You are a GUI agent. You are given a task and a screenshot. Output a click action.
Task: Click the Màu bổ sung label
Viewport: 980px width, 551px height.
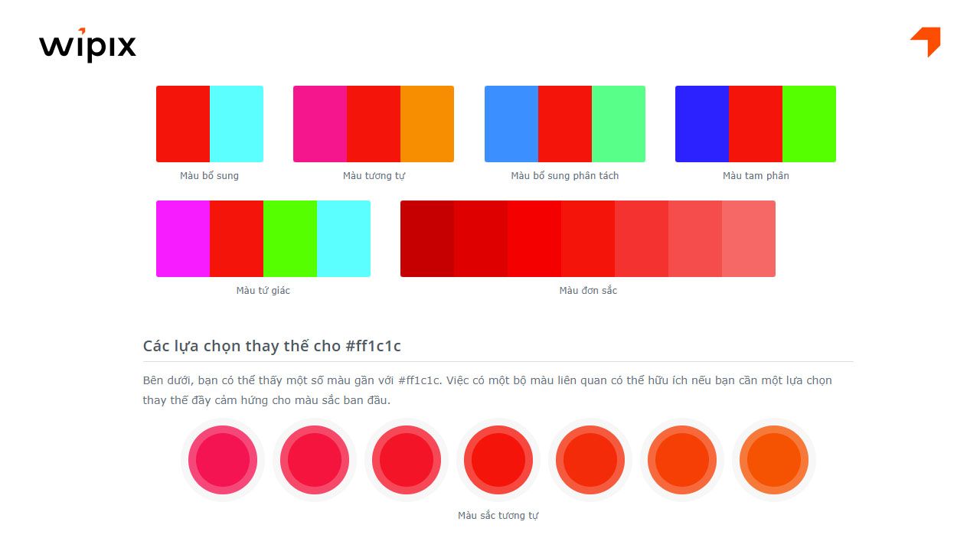tap(209, 176)
